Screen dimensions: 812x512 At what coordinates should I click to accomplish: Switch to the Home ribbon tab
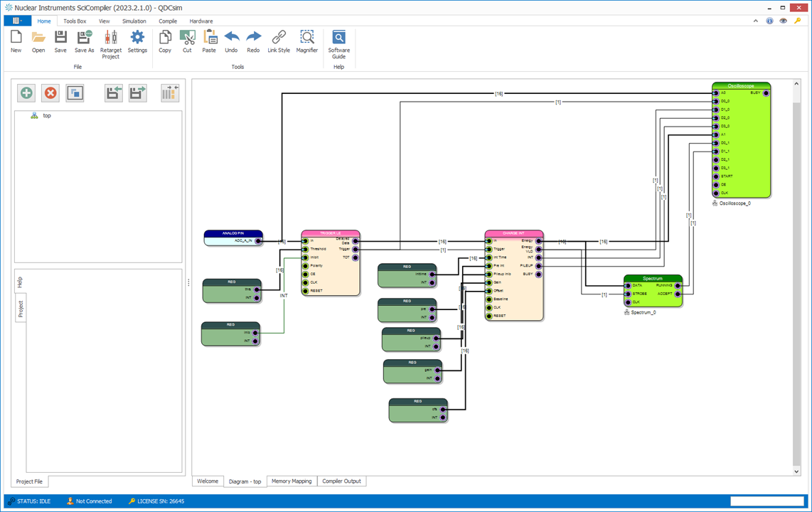coord(44,21)
